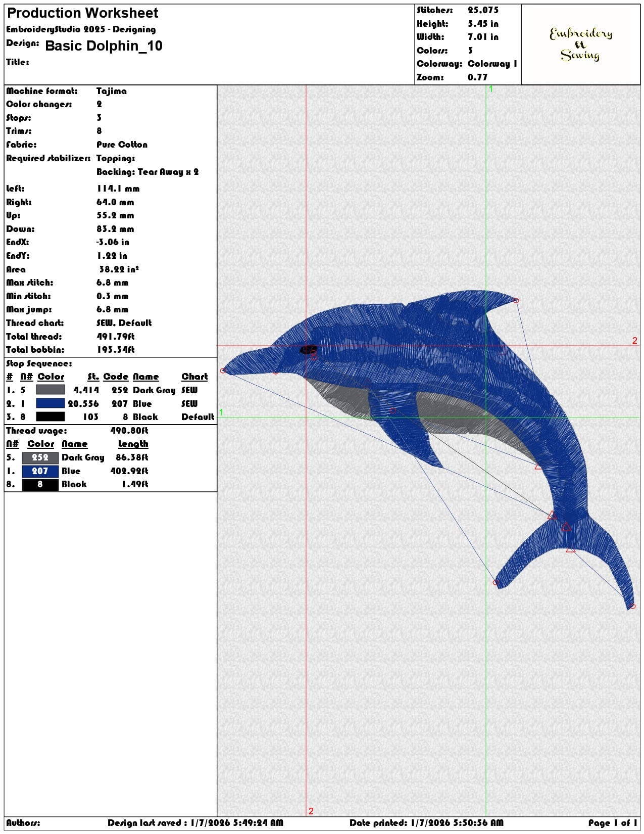Click the Thread usage total '490.80ft'
The width and height of the screenshot is (644, 834).
(129, 431)
